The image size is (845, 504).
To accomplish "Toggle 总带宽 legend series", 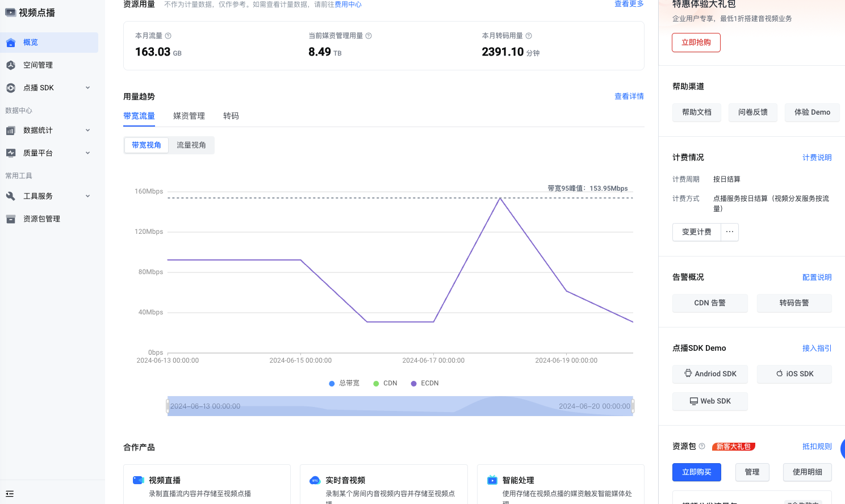I will tap(344, 383).
